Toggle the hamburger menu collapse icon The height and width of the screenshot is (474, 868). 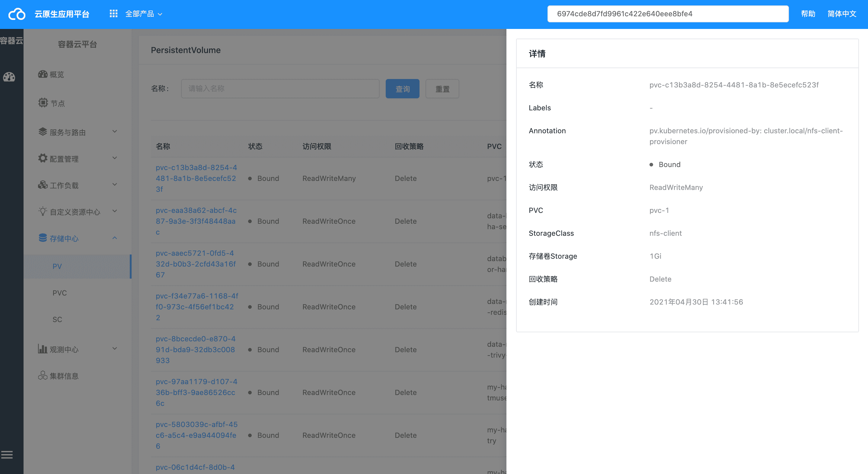(x=7, y=455)
